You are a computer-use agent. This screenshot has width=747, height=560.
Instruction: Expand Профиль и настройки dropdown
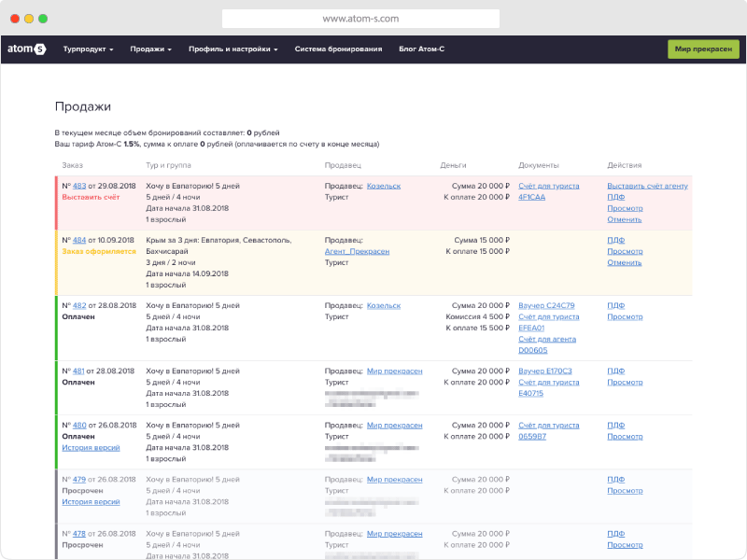[x=233, y=49]
